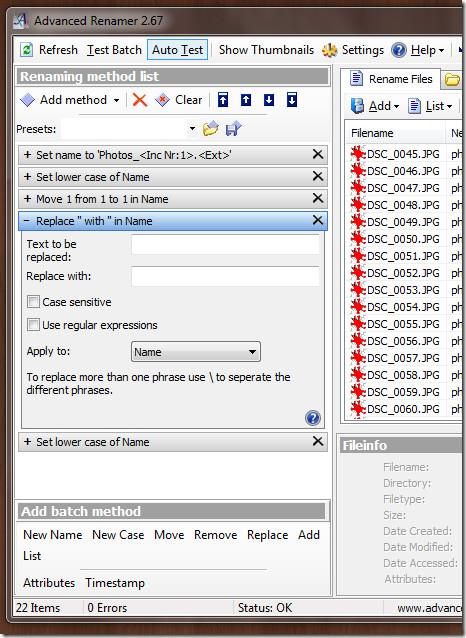Open the Apply to Name dropdown

click(196, 352)
